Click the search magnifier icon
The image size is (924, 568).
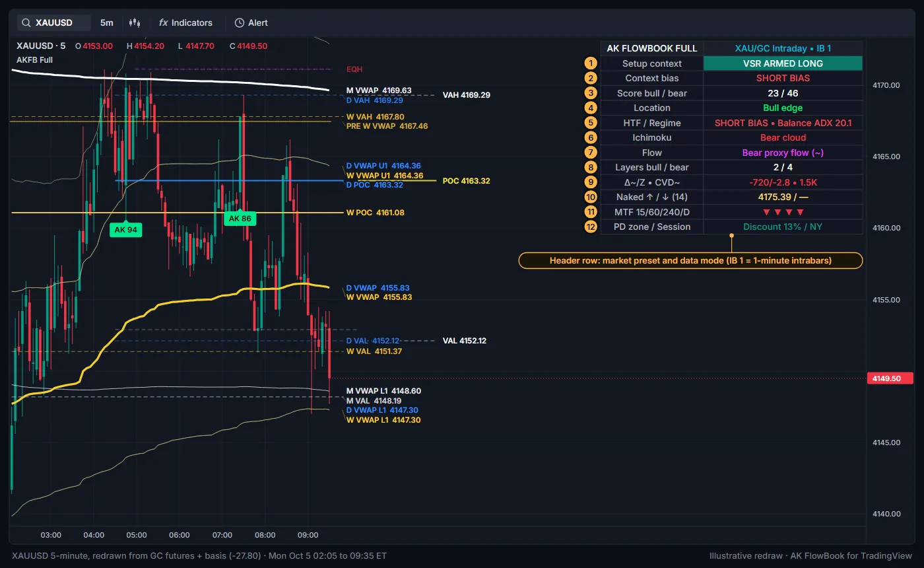pyautogui.click(x=26, y=22)
